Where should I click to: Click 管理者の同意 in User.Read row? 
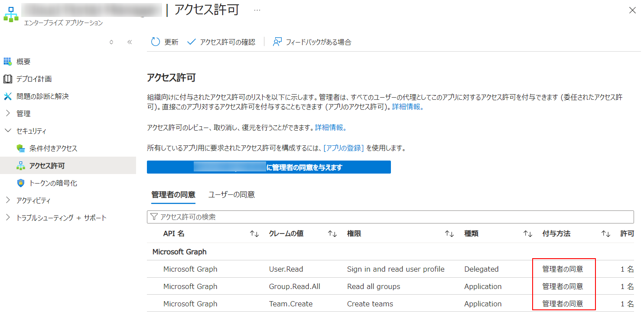coord(563,269)
